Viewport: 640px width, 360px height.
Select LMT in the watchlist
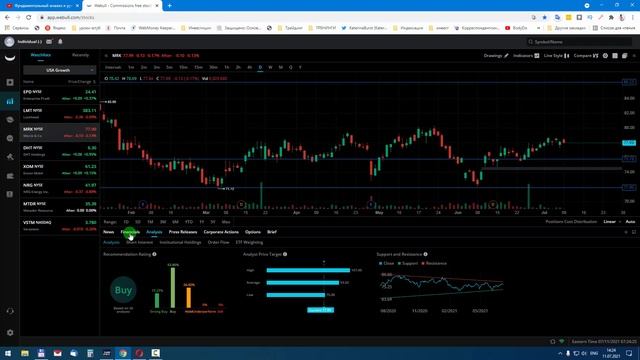(x=60, y=114)
